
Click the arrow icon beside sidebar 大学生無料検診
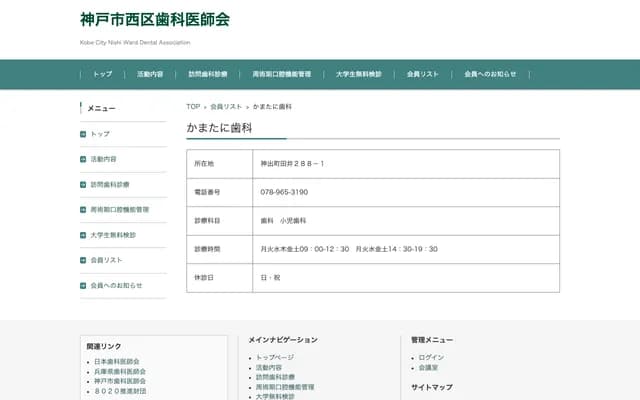[x=83, y=235]
